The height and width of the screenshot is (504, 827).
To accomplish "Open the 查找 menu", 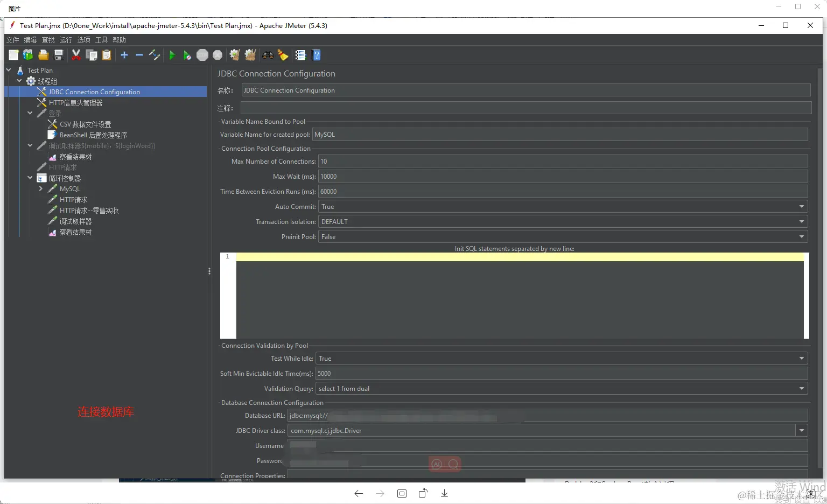I will 48,40.
